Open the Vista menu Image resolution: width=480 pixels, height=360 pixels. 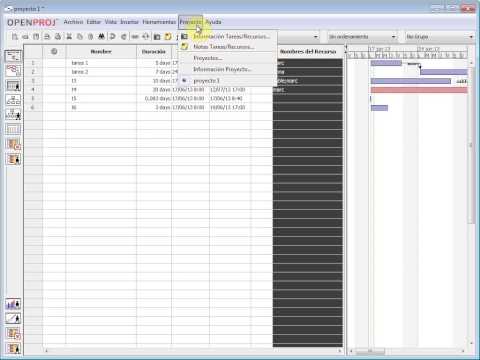pyautogui.click(x=111, y=22)
